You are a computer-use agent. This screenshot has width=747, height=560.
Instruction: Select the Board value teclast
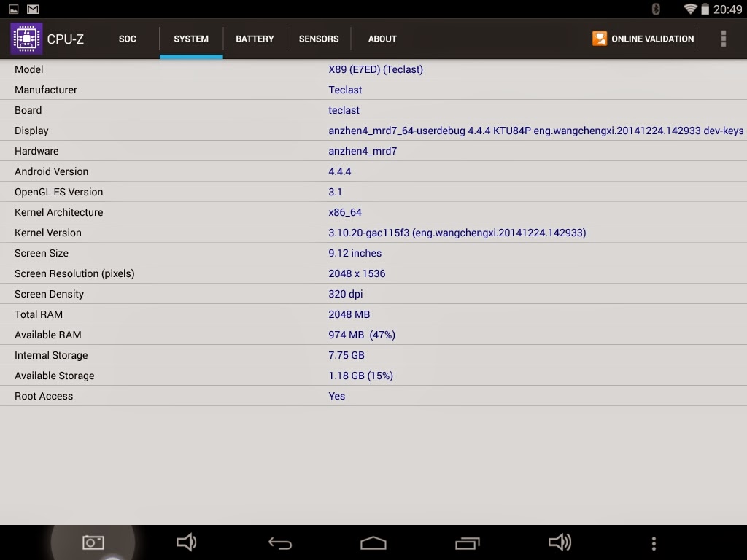[x=344, y=110]
